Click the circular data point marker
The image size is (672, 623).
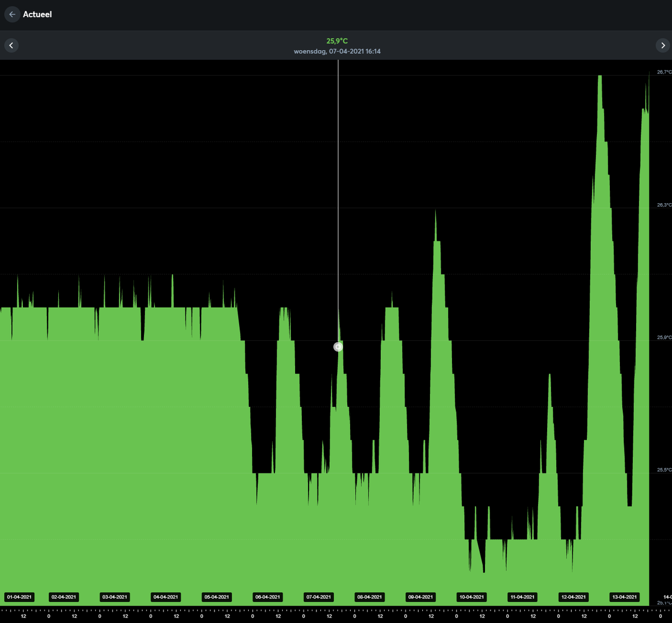pos(338,347)
